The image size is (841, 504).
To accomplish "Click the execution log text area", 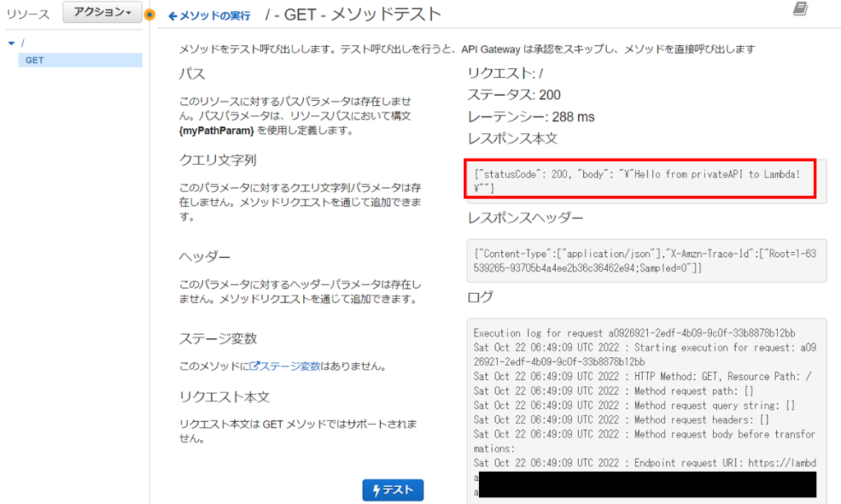I will (x=646, y=410).
